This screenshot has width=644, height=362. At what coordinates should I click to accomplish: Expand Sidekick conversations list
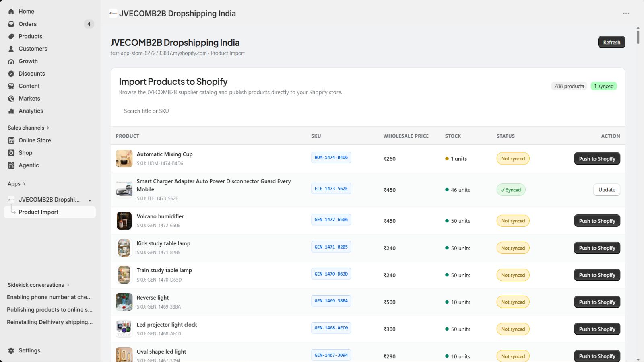point(39,285)
